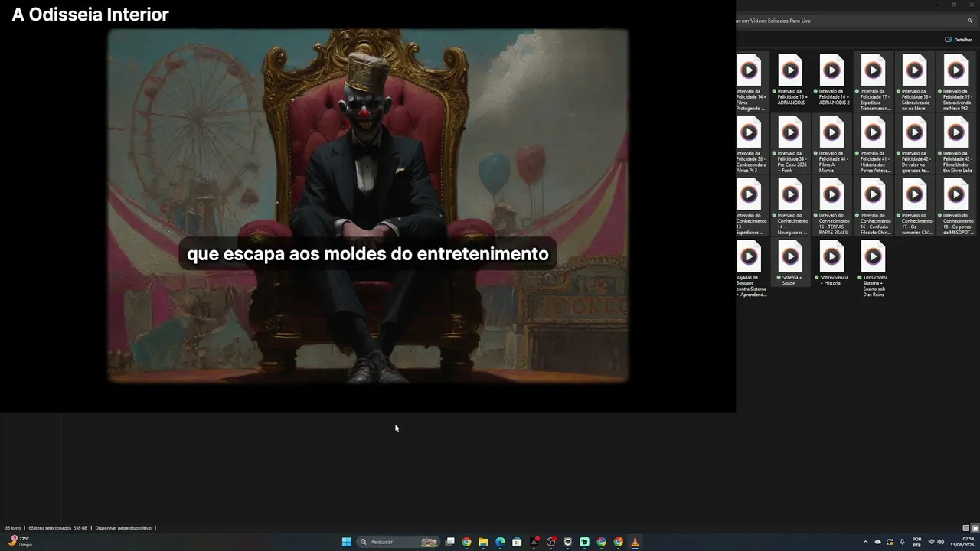Image resolution: width=980 pixels, height=551 pixels.
Task: Select file Intervalo da Felicidade 17 - Expedicao Transamazon
Action: click(x=874, y=83)
